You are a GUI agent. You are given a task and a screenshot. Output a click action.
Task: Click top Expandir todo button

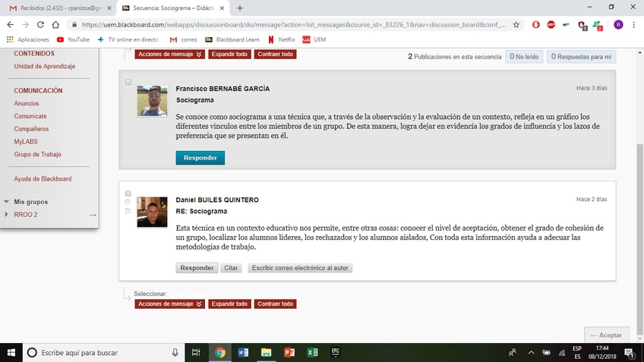pos(229,54)
